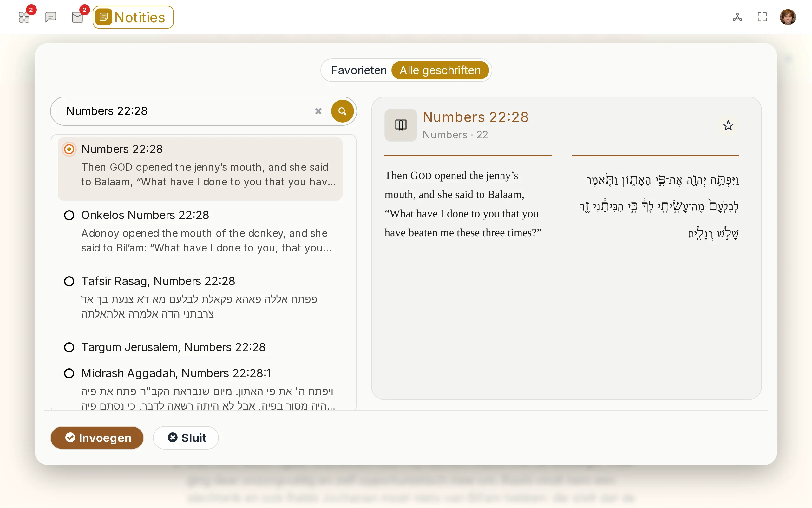Open the apps grid icon
This screenshot has height=508, width=812.
[x=24, y=17]
